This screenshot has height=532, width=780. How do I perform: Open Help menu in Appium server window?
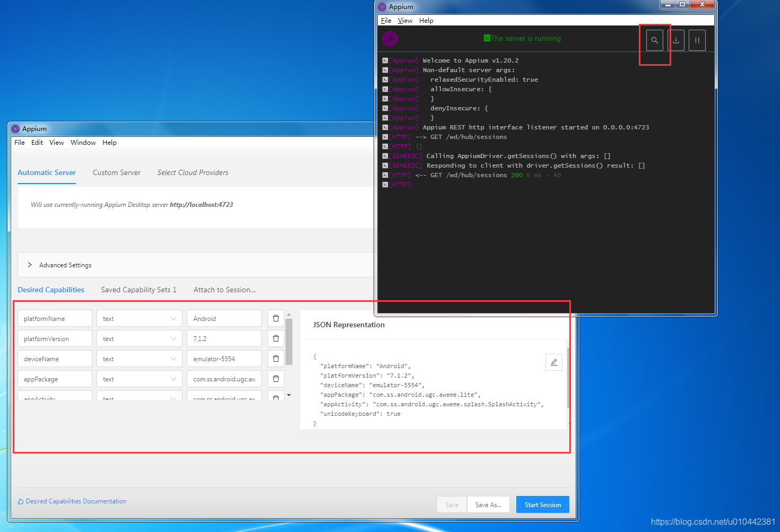tap(426, 21)
